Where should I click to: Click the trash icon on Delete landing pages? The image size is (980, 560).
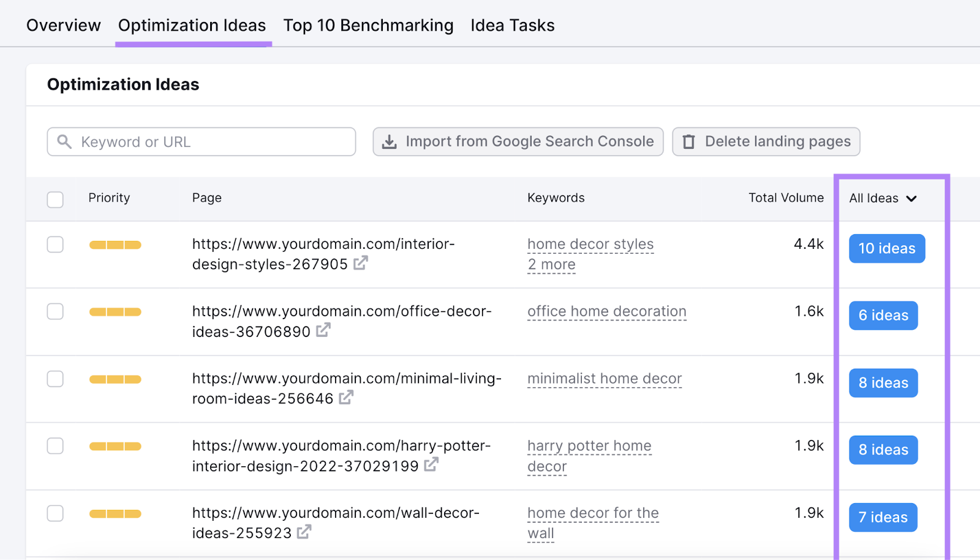pyautogui.click(x=689, y=142)
